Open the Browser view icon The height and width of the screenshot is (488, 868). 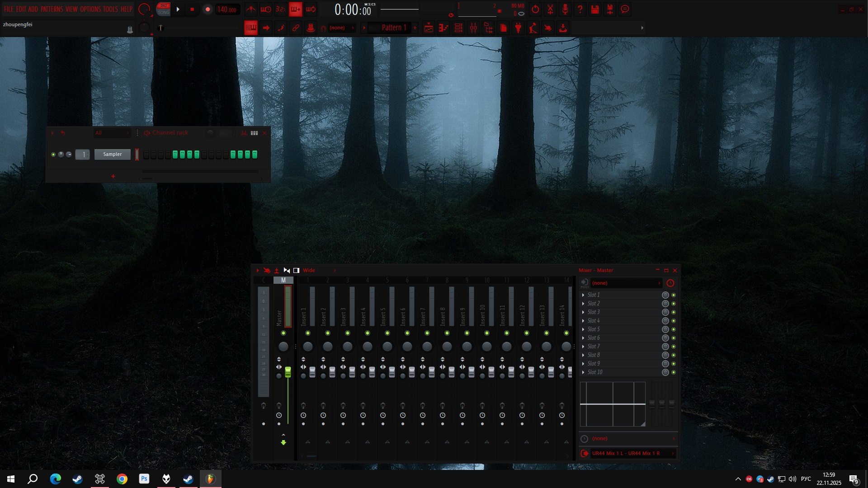click(489, 28)
